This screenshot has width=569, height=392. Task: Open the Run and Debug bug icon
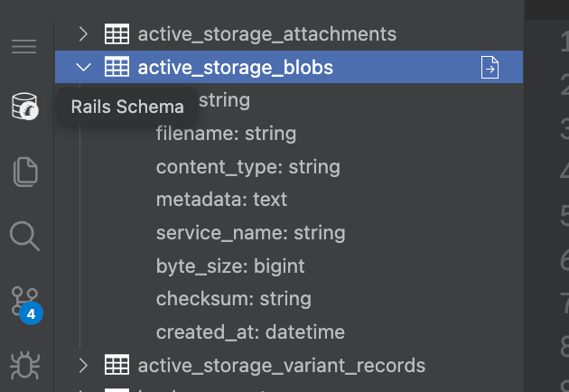pyautogui.click(x=24, y=365)
